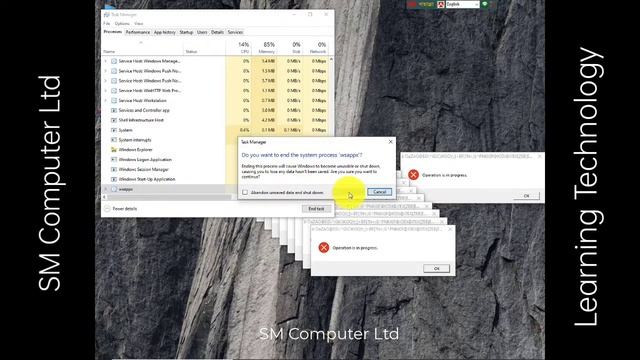Open the English language dropdown

[462, 4]
